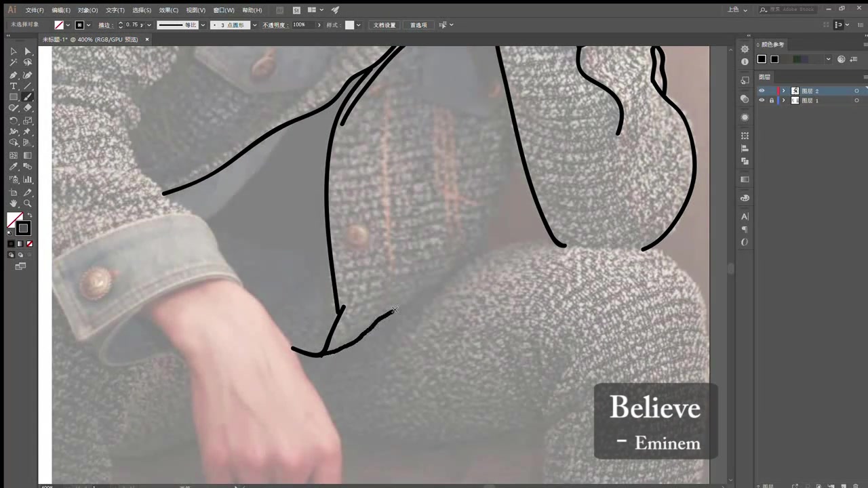The height and width of the screenshot is (488, 868).
Task: Select the Pen tool
Action: [13, 75]
